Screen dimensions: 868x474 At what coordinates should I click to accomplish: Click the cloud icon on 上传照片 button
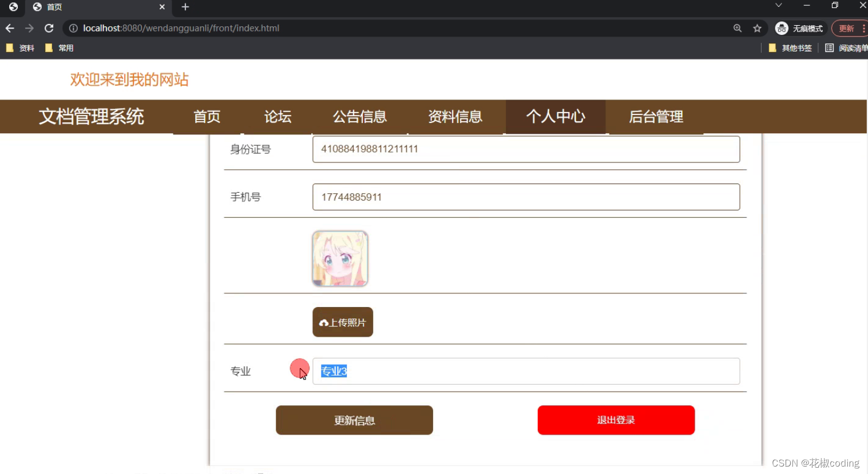coord(324,322)
